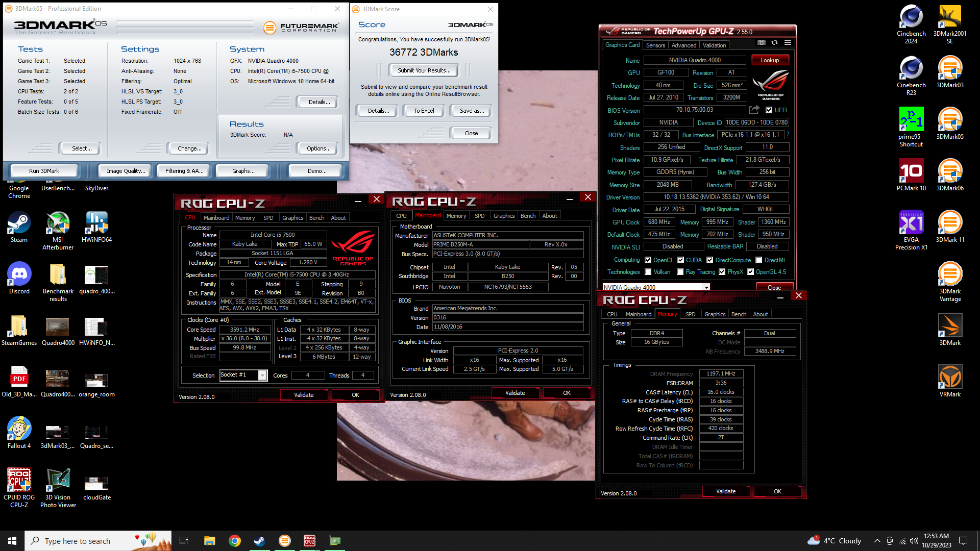Launch VRMark from the desktop
This screenshot has height=551, width=980.
pos(950,382)
